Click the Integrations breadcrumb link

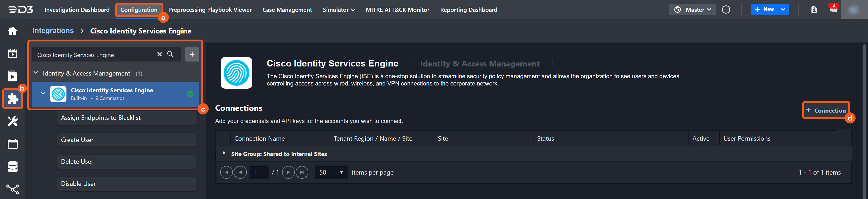click(53, 31)
